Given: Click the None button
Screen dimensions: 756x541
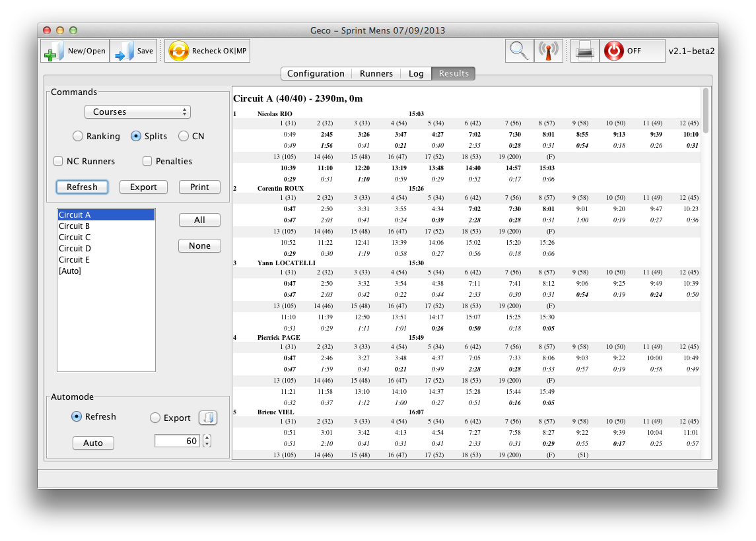Looking at the screenshot, I should coord(199,245).
